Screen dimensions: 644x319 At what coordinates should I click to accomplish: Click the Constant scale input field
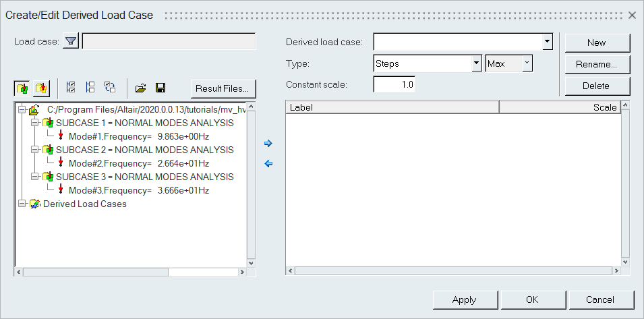point(394,85)
